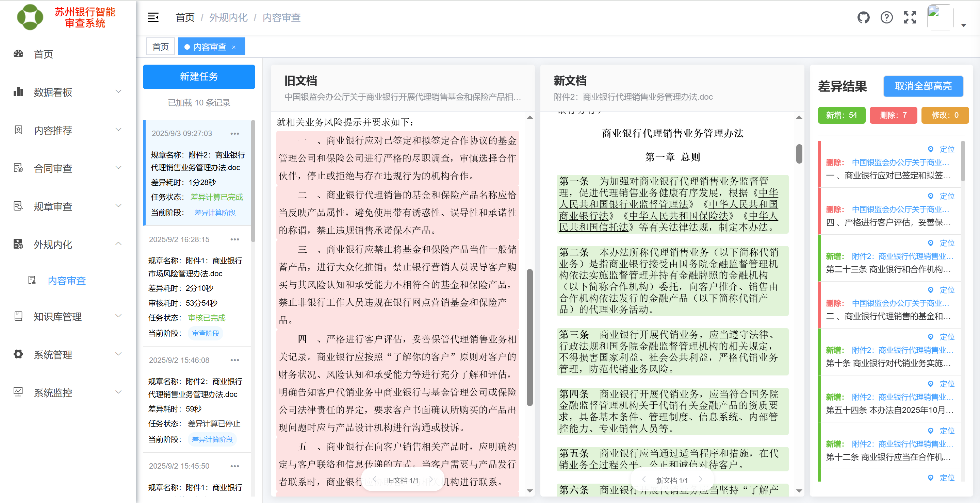Click the 外规内化 sidebar icon
The height and width of the screenshot is (503, 980).
18,244
